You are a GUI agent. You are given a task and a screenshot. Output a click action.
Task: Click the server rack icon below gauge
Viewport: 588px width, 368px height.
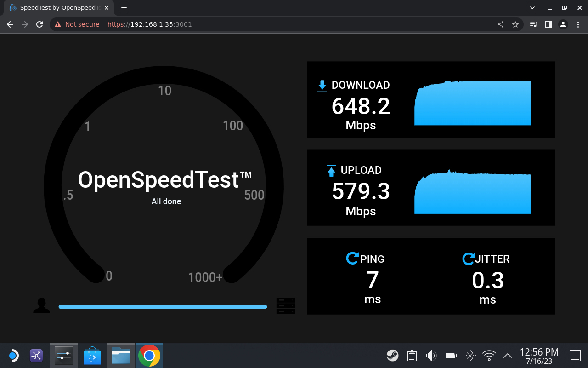tap(286, 305)
